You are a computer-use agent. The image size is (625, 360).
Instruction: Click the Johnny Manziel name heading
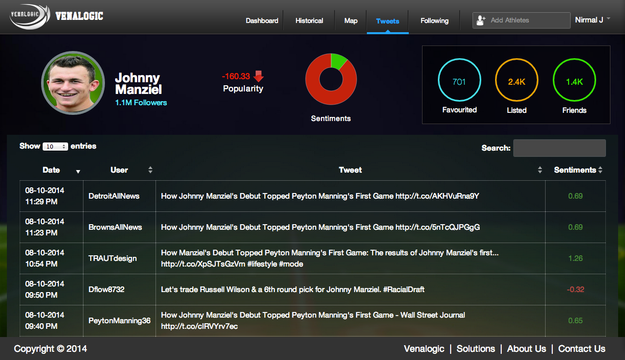tap(138, 83)
